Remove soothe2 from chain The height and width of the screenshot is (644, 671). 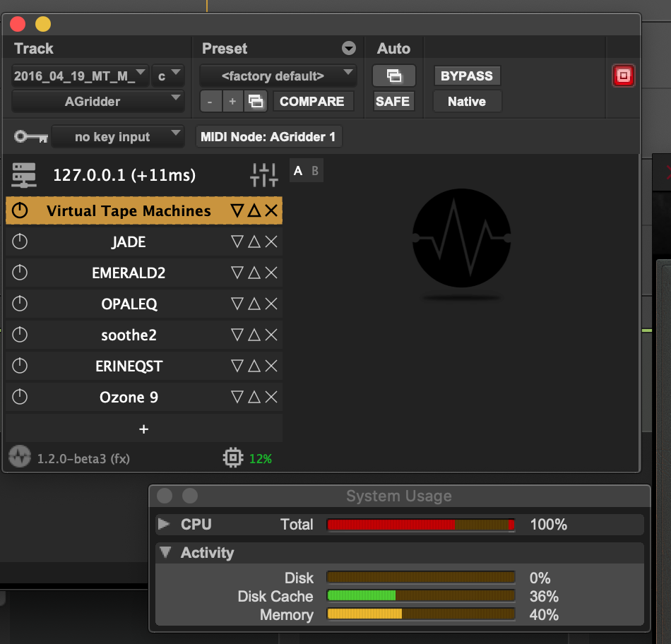pyautogui.click(x=271, y=335)
